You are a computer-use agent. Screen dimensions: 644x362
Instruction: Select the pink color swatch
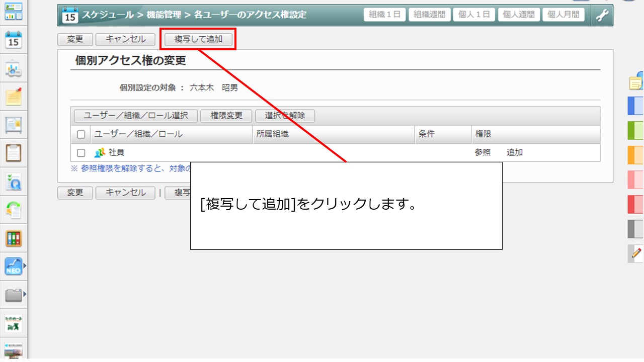tap(636, 179)
